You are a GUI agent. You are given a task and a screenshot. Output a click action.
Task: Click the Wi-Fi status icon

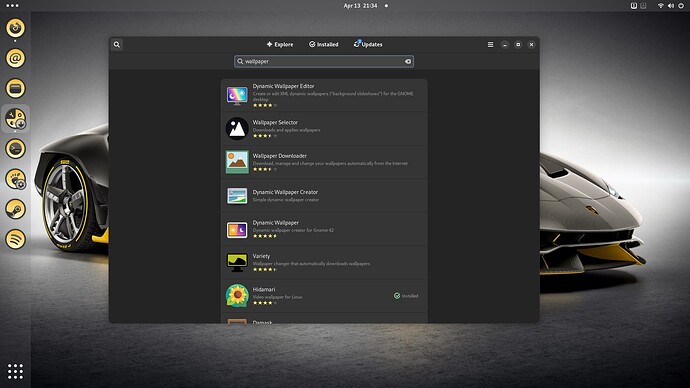[661, 6]
